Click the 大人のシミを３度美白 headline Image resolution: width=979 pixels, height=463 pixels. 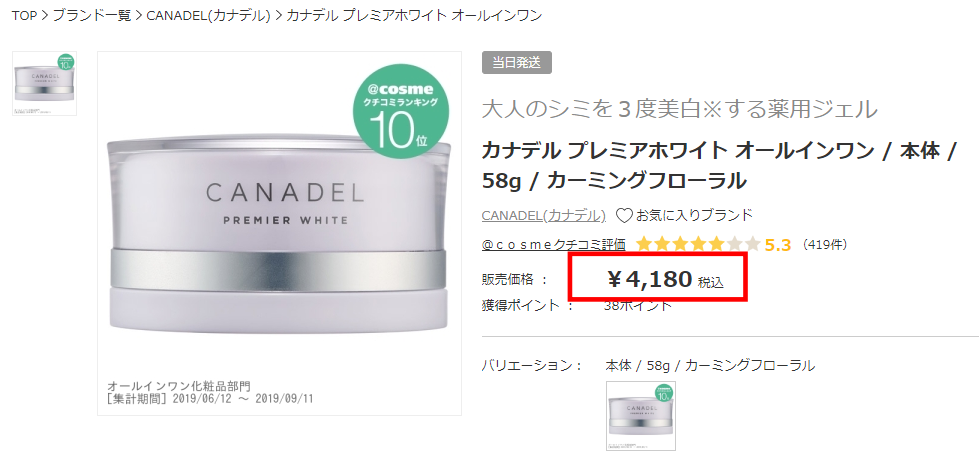[679, 110]
